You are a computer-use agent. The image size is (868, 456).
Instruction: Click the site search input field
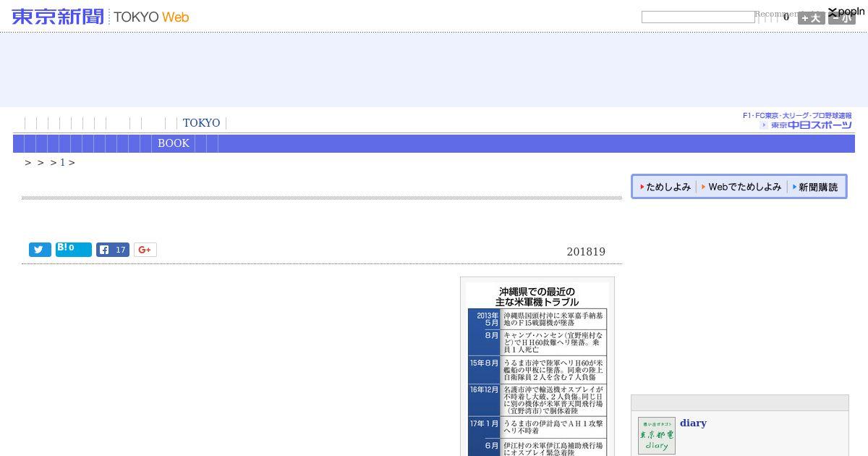coord(698,17)
